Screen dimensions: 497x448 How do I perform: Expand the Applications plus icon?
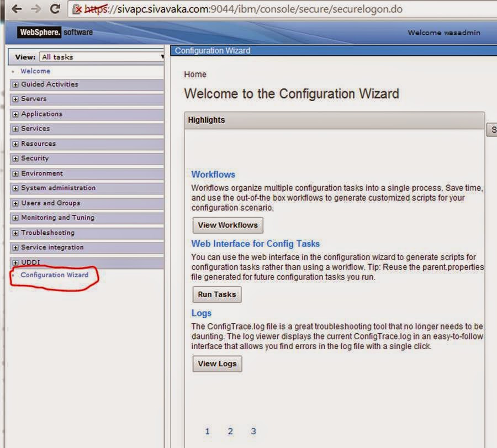click(15, 114)
